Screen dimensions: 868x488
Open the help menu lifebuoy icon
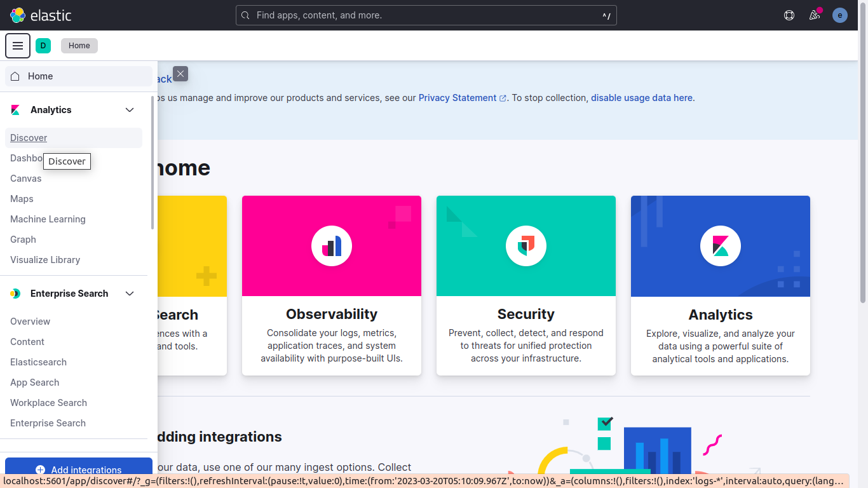click(x=789, y=15)
